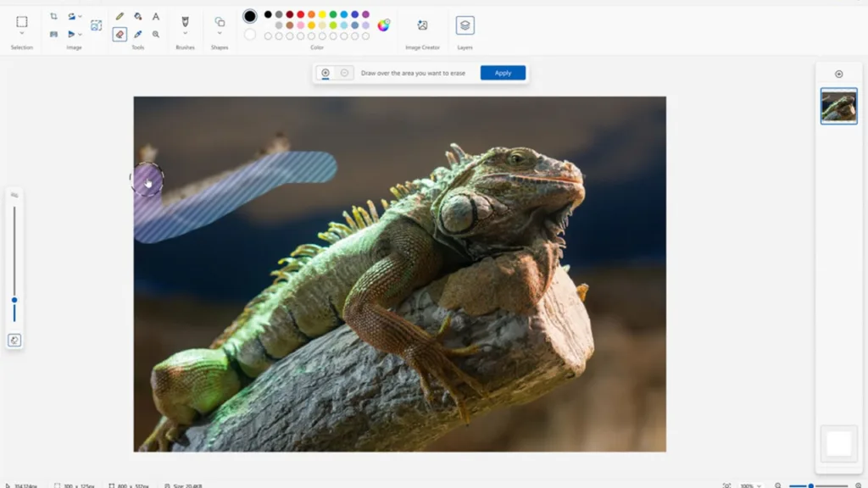Select the Pencil tool

pos(120,17)
